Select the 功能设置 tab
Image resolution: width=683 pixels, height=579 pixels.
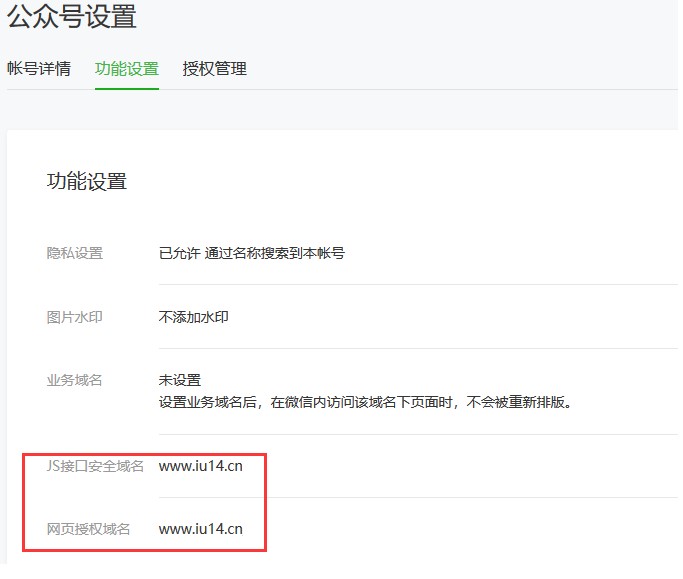[x=127, y=69]
